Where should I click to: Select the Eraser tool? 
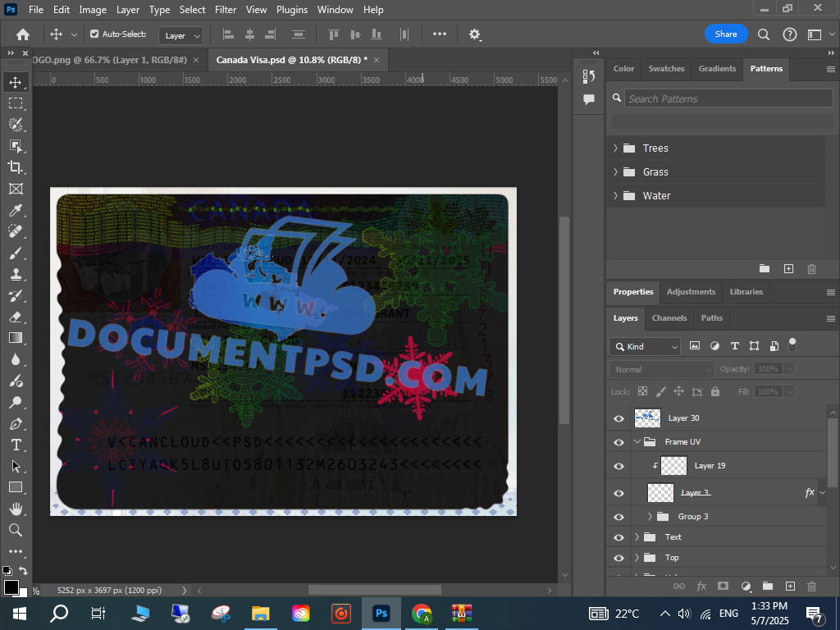(x=16, y=317)
